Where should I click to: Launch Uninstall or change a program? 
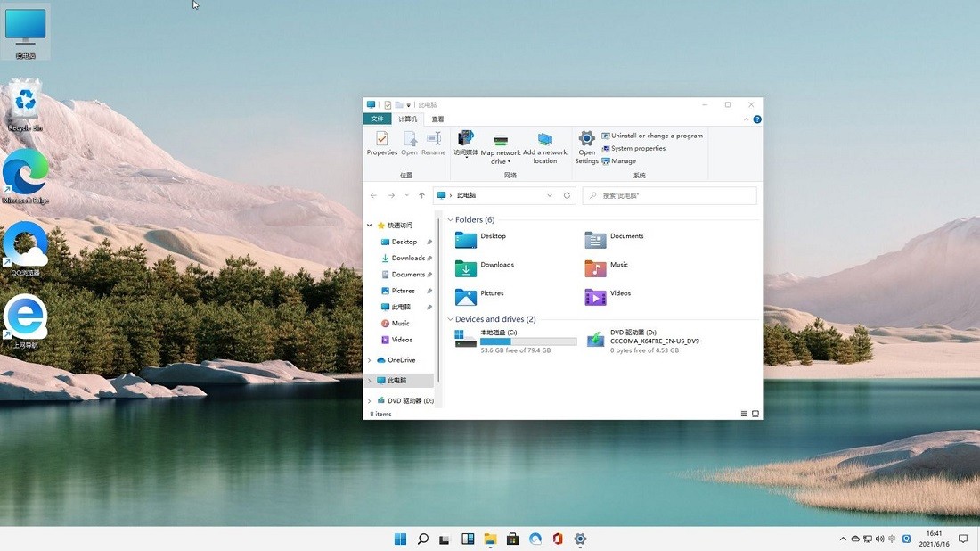(652, 135)
